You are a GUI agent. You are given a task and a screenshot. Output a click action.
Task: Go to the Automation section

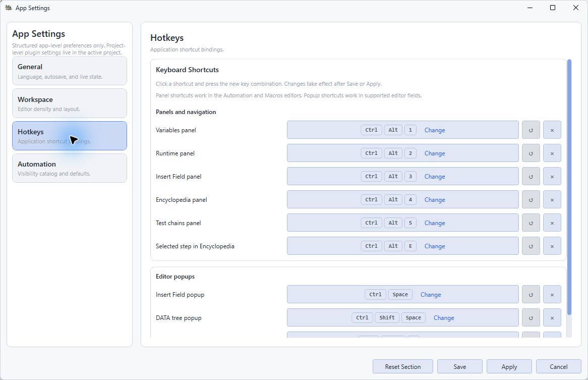coord(70,168)
